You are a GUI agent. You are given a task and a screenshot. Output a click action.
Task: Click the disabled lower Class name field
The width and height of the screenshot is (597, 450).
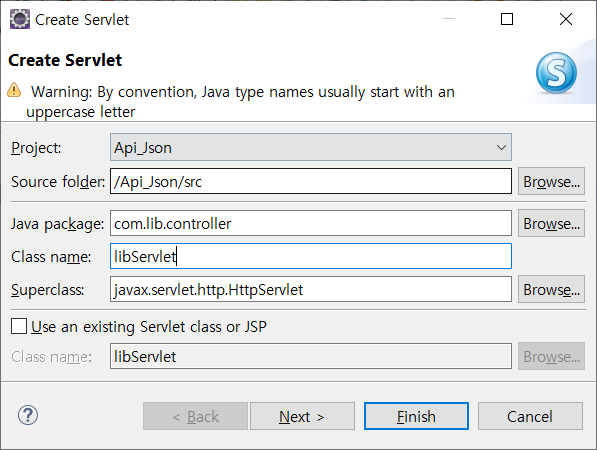pos(311,356)
